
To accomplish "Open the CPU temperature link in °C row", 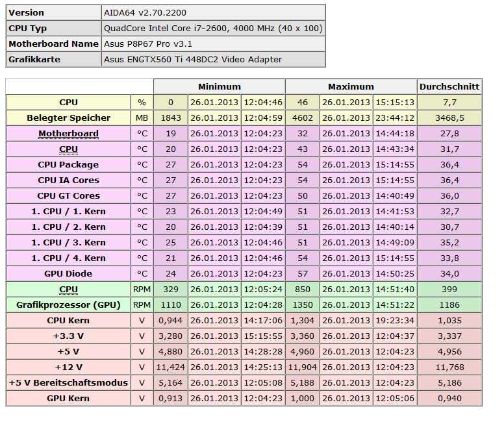I will tap(68, 149).
